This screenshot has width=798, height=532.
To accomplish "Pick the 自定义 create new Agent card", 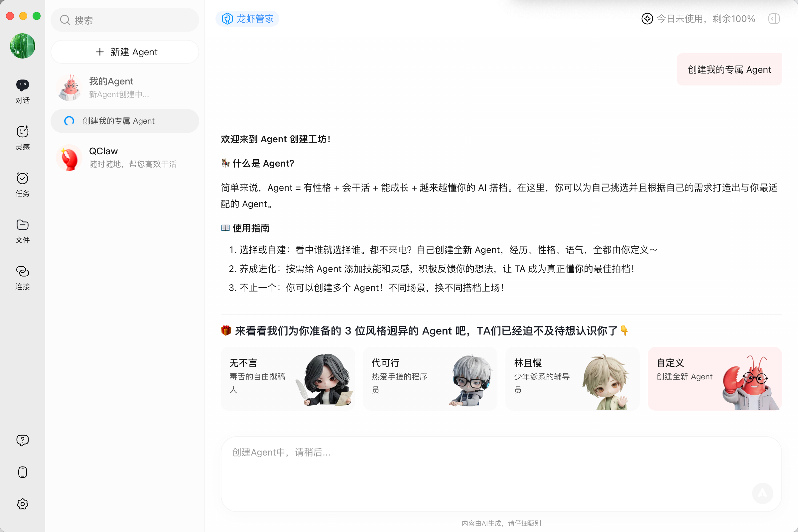I will click(x=715, y=378).
